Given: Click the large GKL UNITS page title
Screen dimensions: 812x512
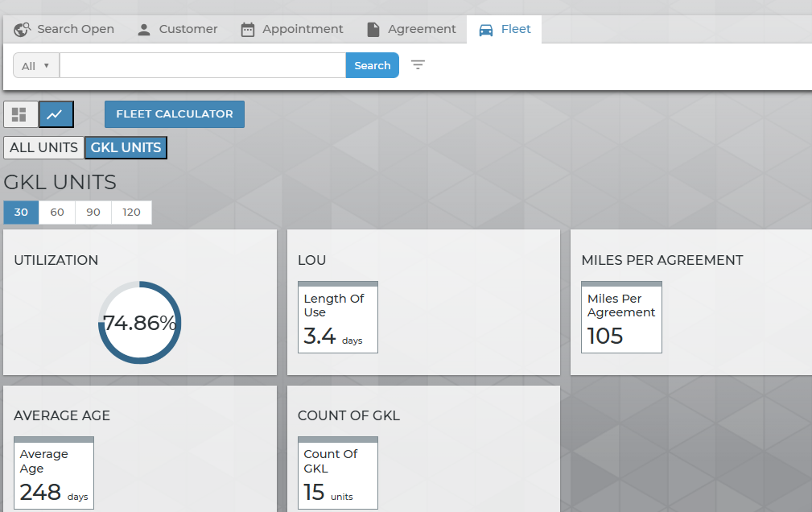Looking at the screenshot, I should click(x=60, y=183).
